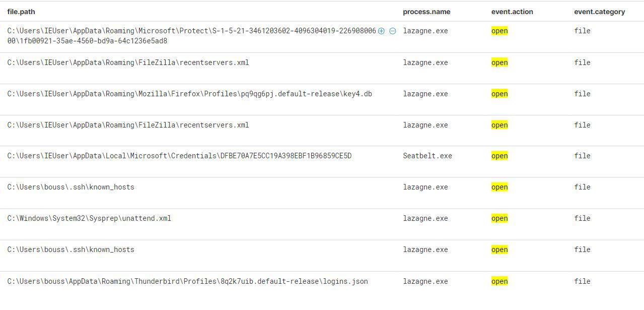Click the Credentials DFBE70A7 file path
This screenshot has width=644, height=310.
point(179,156)
